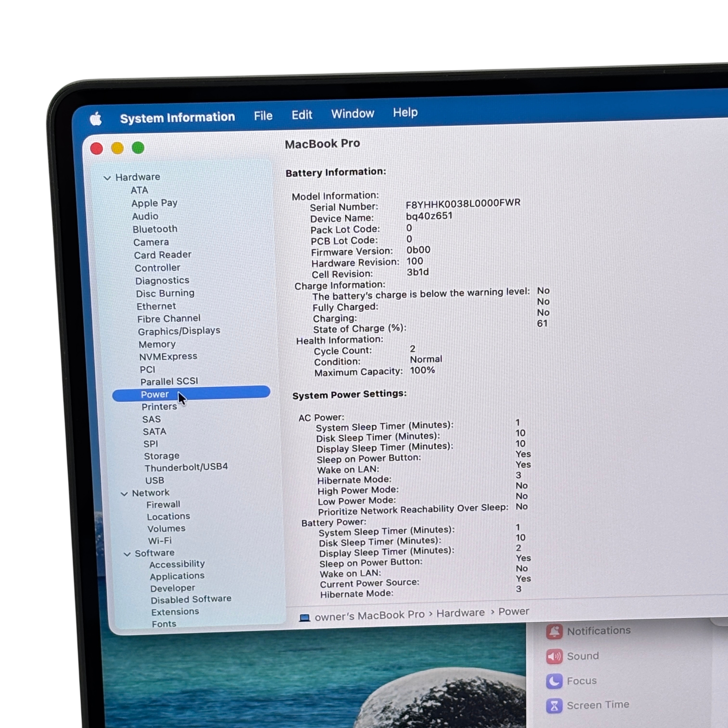This screenshot has height=728, width=728.
Task: Collapse the Hardware section chevron
Action: pos(107,178)
